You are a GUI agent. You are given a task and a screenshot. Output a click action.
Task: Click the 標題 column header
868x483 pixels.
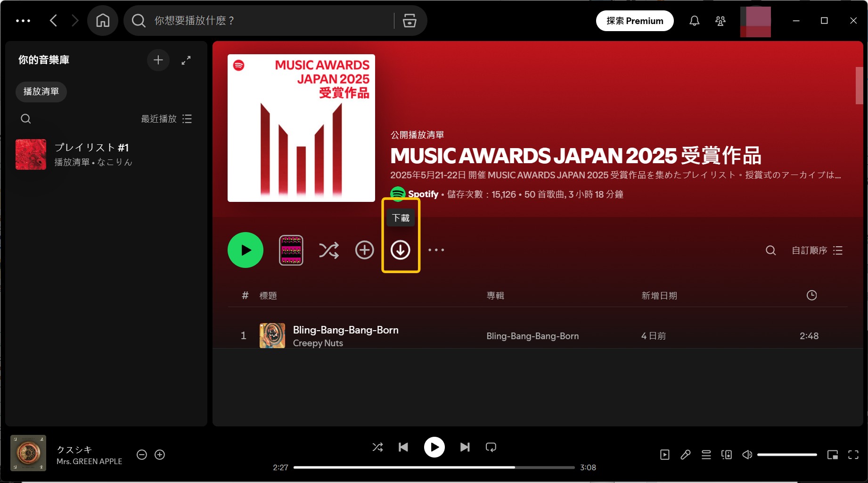(268, 296)
